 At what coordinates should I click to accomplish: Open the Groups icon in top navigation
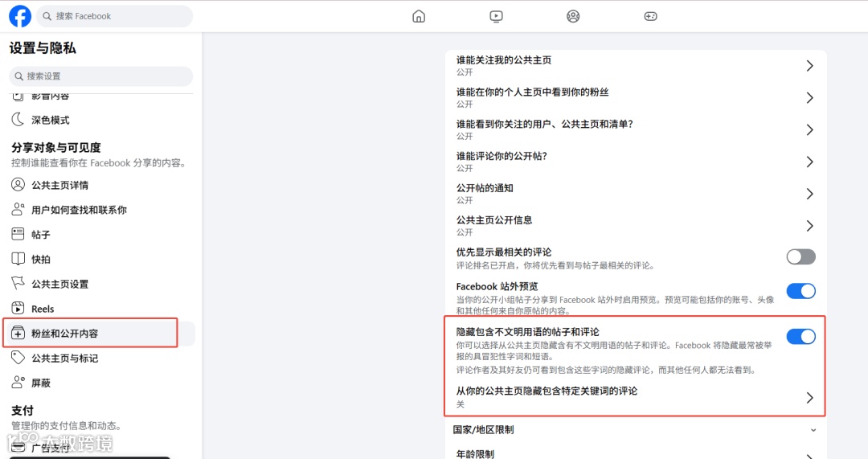573,16
